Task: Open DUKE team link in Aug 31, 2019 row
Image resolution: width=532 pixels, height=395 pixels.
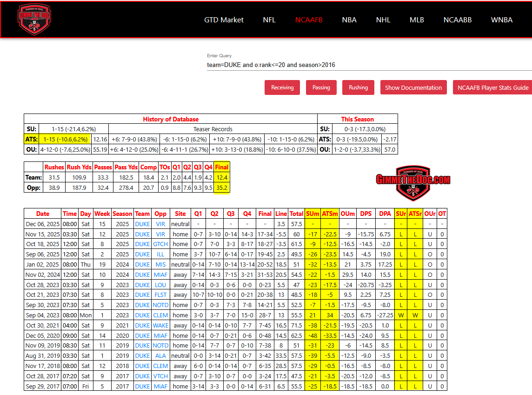Action: [x=142, y=355]
